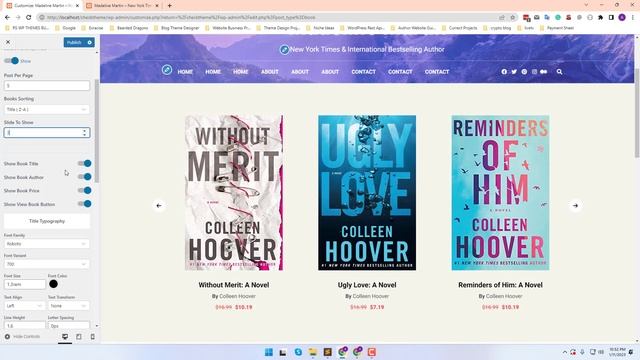The height and width of the screenshot is (360, 640).
Task: Click Colleen Hoover author under Ugly Love
Action: pyautogui.click(x=371, y=296)
